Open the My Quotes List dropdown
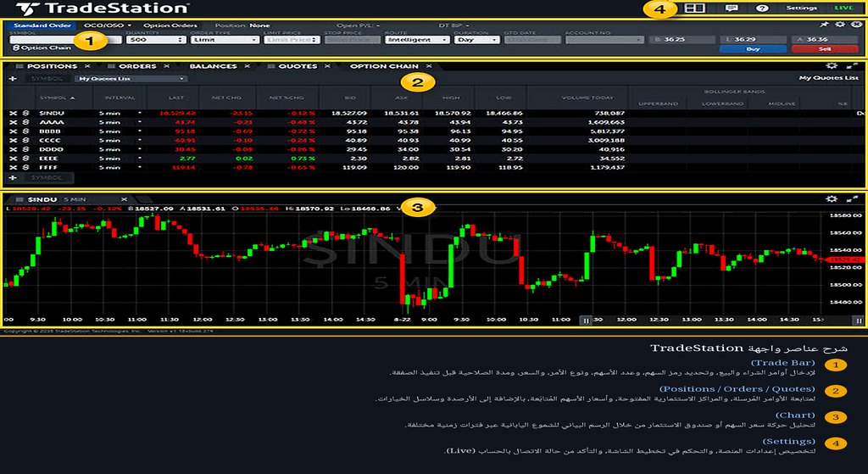868x474 pixels. (x=131, y=79)
